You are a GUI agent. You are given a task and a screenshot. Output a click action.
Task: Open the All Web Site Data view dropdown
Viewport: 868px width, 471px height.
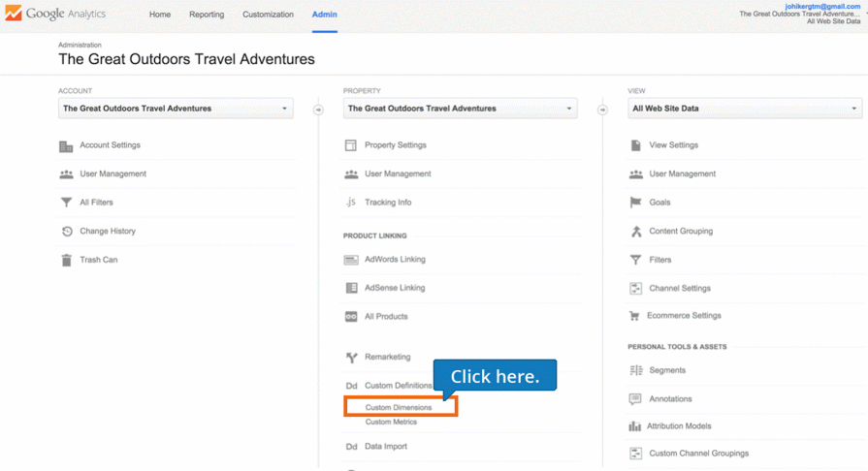click(745, 109)
